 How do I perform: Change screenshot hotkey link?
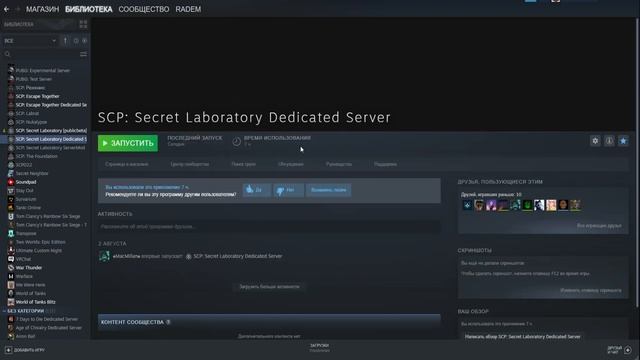point(591,291)
